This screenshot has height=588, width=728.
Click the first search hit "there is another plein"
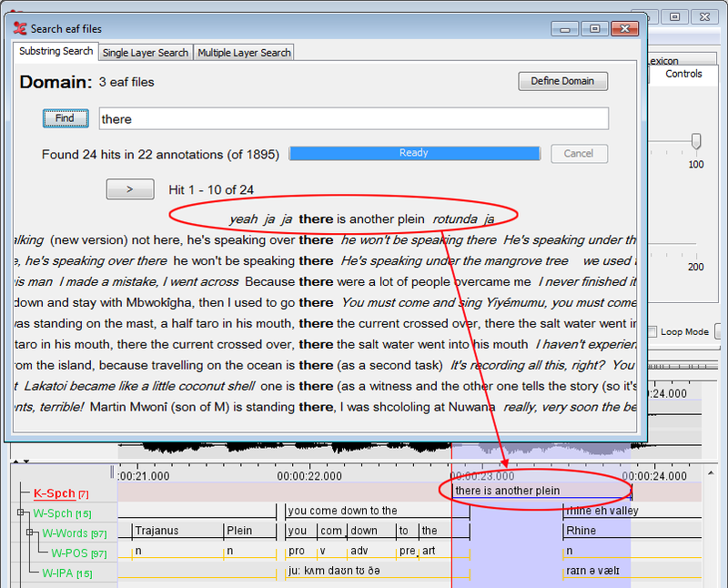point(362,218)
